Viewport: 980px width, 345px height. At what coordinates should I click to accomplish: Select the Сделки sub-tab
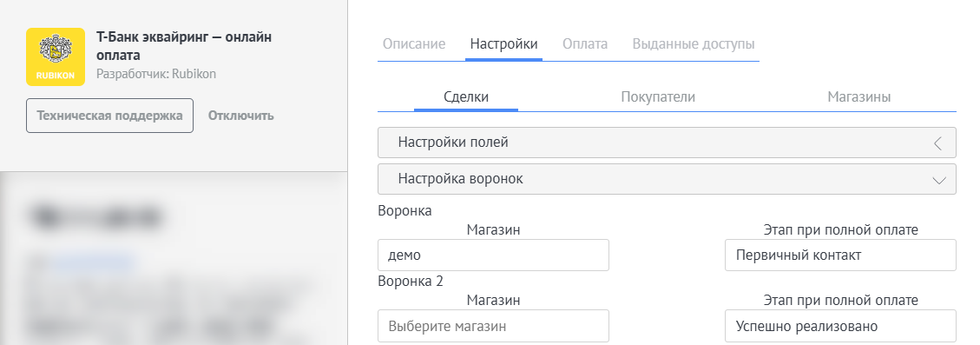pos(466,97)
